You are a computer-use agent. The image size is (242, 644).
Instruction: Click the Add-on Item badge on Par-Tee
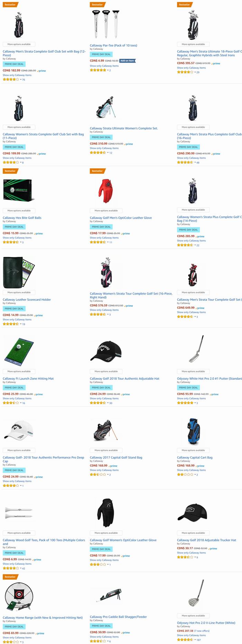tap(128, 61)
